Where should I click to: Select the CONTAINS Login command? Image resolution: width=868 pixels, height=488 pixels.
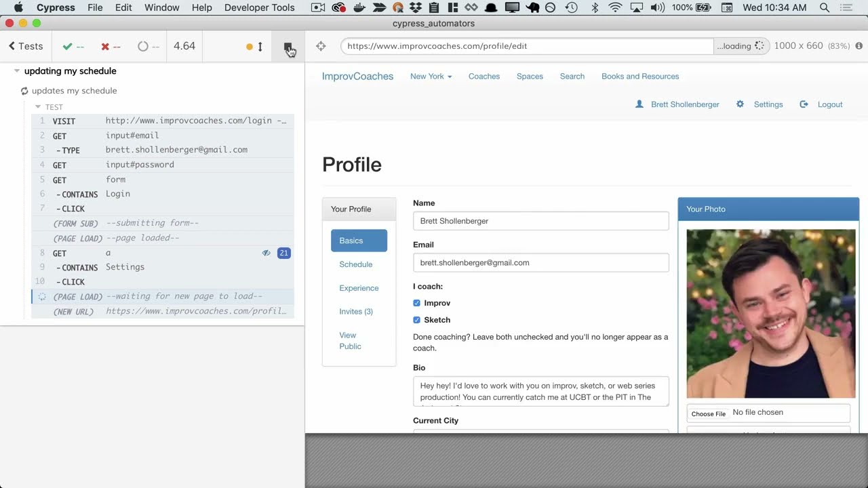pos(163,194)
